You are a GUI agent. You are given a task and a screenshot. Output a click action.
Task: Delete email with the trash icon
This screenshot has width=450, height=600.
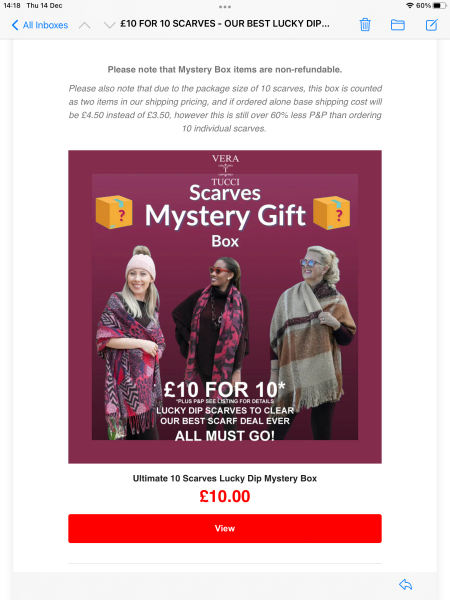click(365, 25)
